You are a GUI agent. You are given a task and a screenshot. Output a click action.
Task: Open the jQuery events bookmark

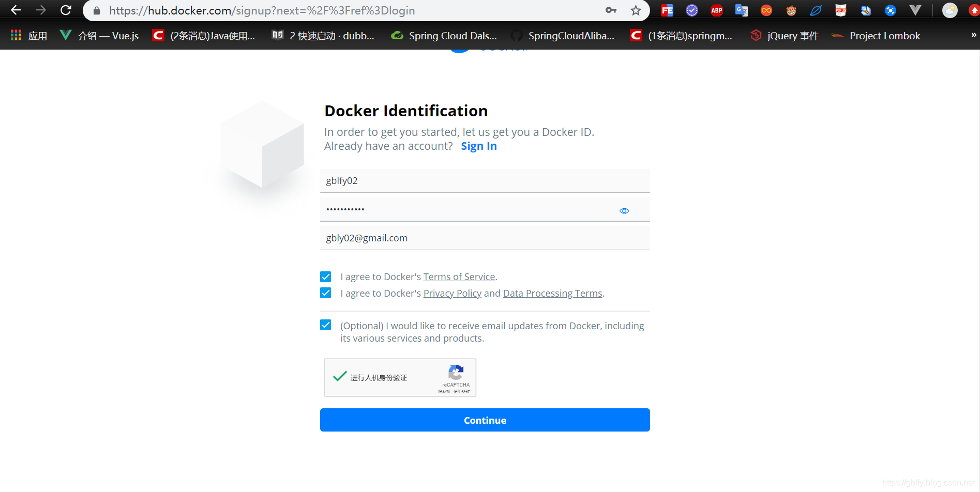click(x=785, y=36)
